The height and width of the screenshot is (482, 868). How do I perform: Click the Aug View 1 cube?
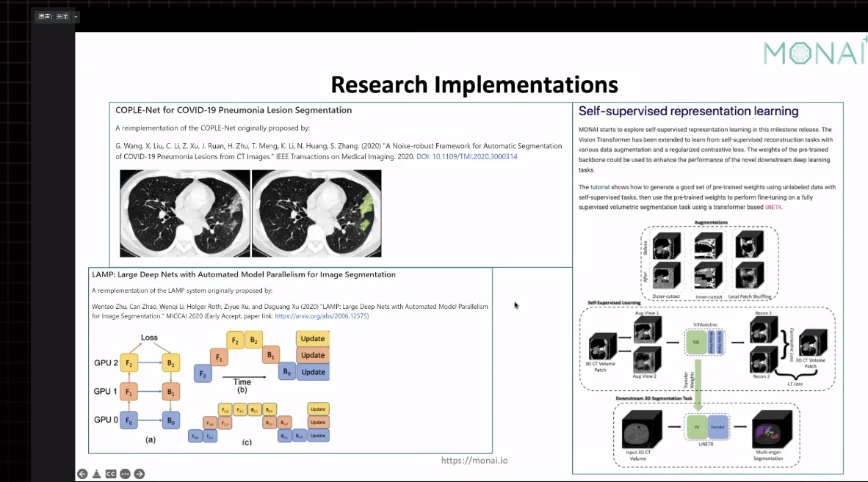[648, 330]
